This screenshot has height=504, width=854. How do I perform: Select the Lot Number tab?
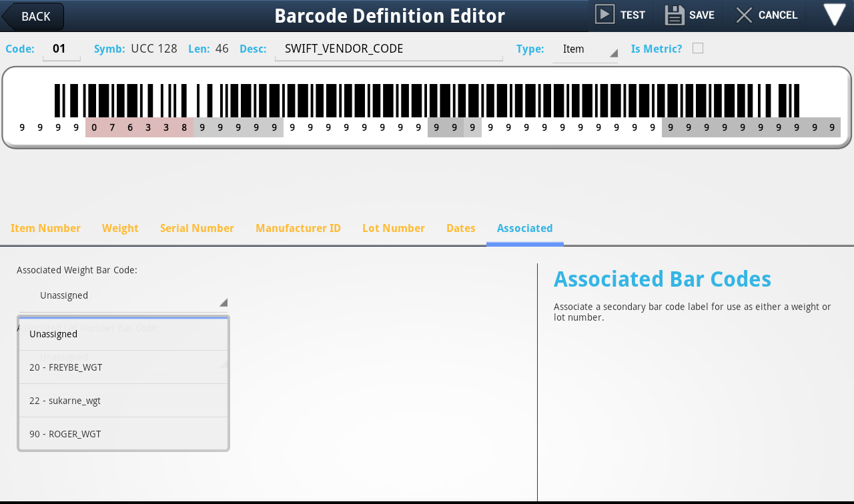click(394, 229)
